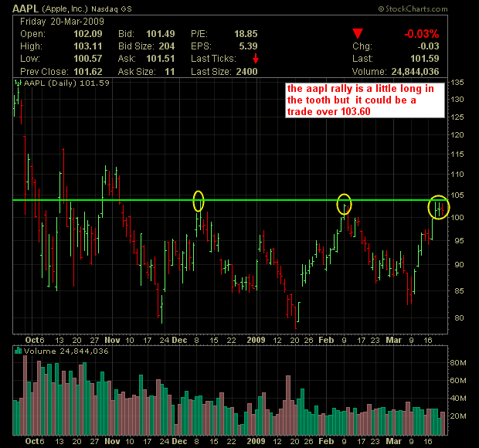Select the AAPL ticker symbol in the title
479x448 pixels.
25,8
